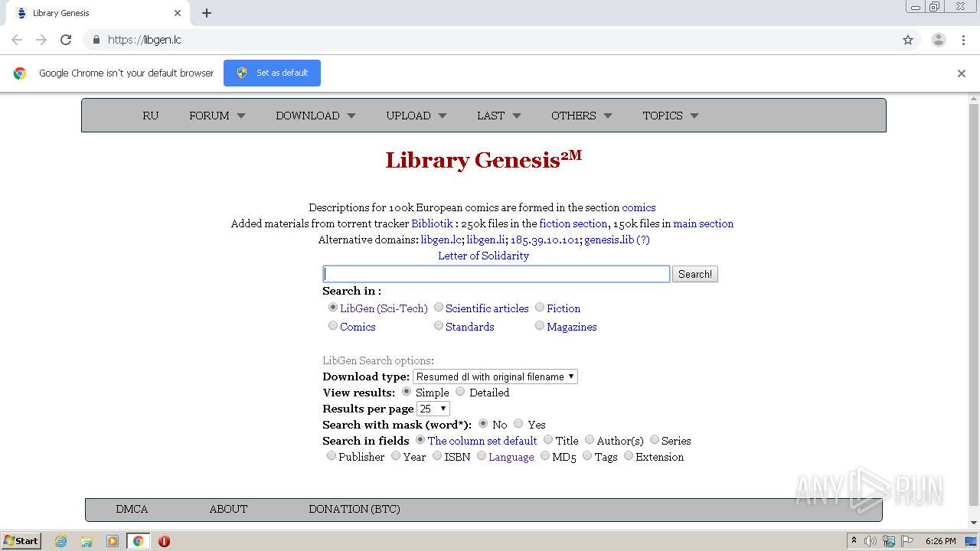Switch language via RU menu item
This screenshot has height=551, width=980.
[x=151, y=116]
